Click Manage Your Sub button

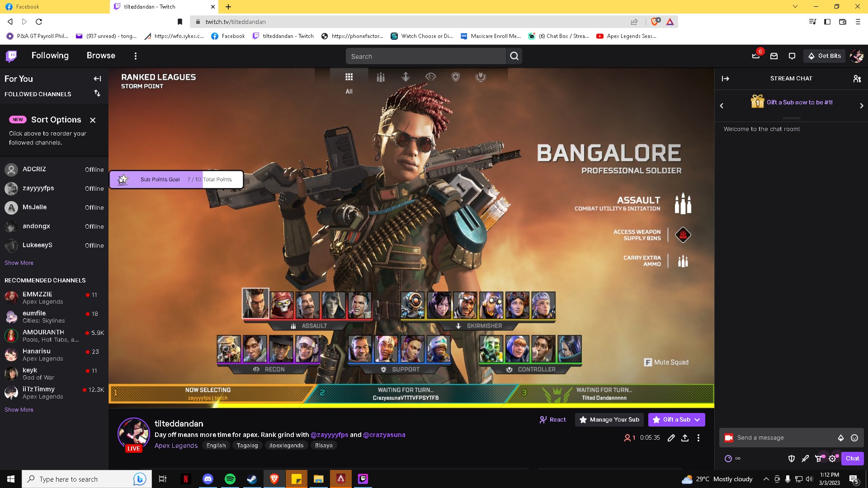[x=609, y=420]
